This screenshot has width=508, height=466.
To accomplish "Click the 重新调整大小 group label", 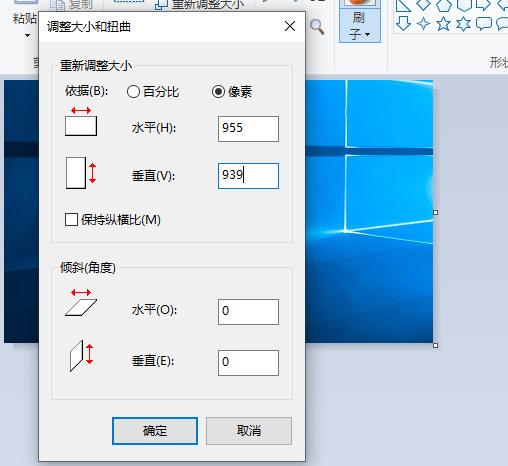I will pyautogui.click(x=96, y=66).
